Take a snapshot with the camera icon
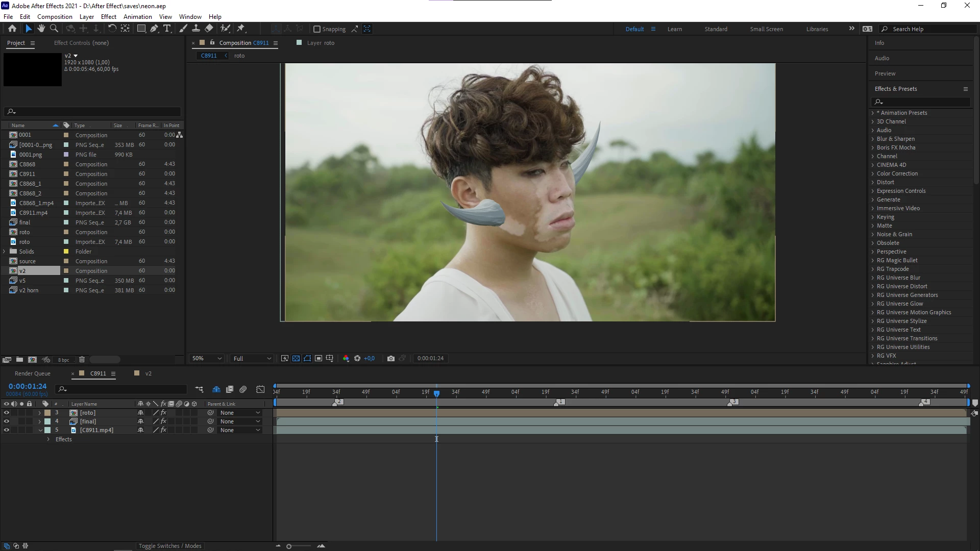The height and width of the screenshot is (551, 980). coord(391,359)
